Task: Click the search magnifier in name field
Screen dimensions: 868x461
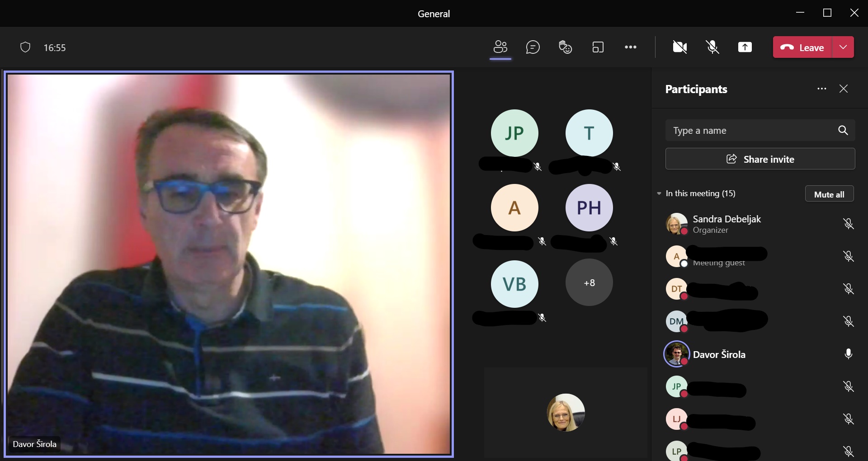Action: pyautogui.click(x=843, y=130)
